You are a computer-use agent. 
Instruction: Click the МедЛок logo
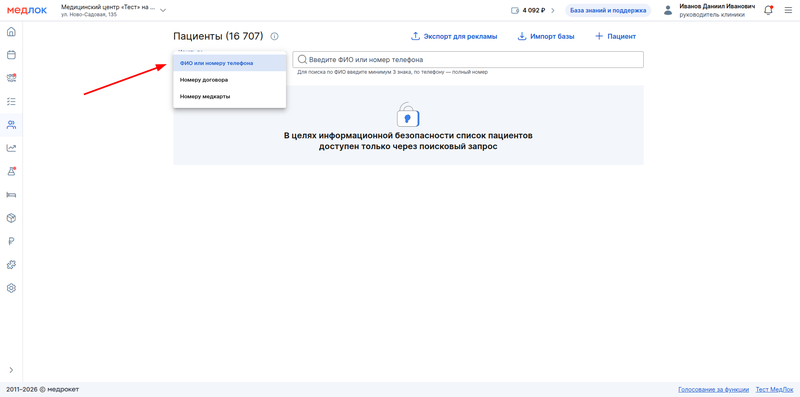point(27,10)
